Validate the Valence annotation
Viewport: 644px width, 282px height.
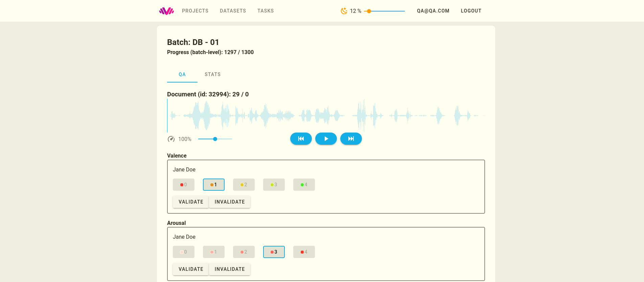(191, 202)
